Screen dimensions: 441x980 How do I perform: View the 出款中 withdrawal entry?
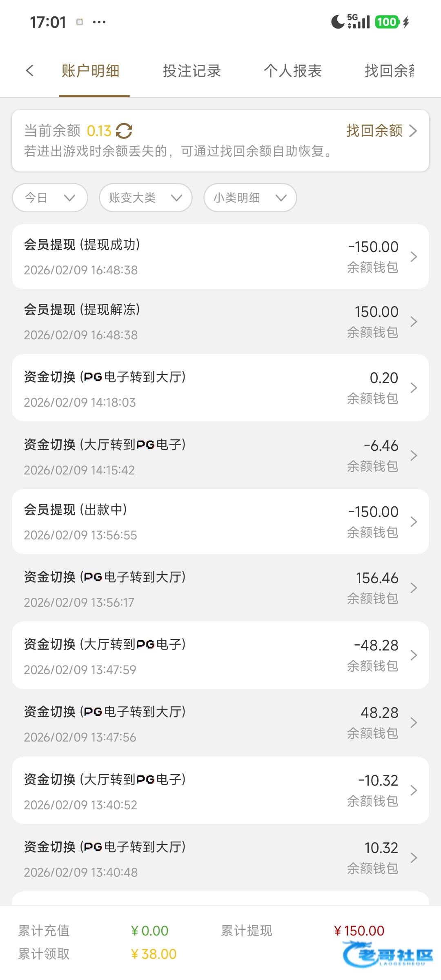coord(220,522)
